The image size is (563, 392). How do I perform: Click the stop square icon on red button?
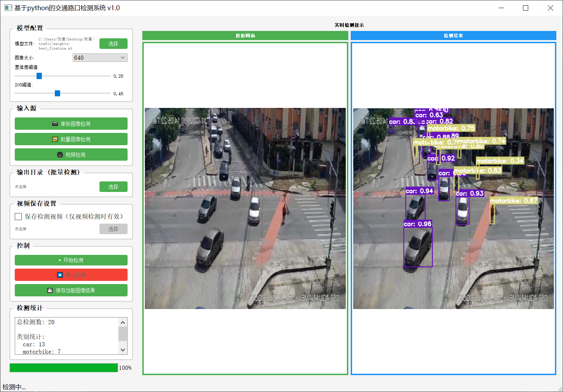[x=60, y=275]
